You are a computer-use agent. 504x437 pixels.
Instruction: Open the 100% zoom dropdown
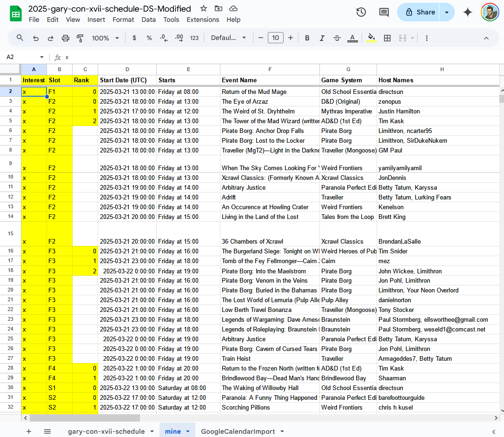click(106, 38)
